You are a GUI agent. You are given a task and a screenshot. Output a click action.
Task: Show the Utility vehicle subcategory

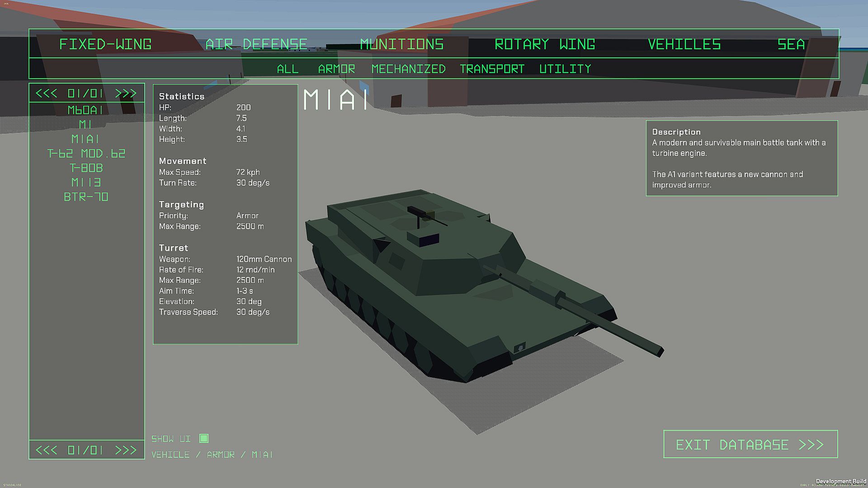[565, 69]
